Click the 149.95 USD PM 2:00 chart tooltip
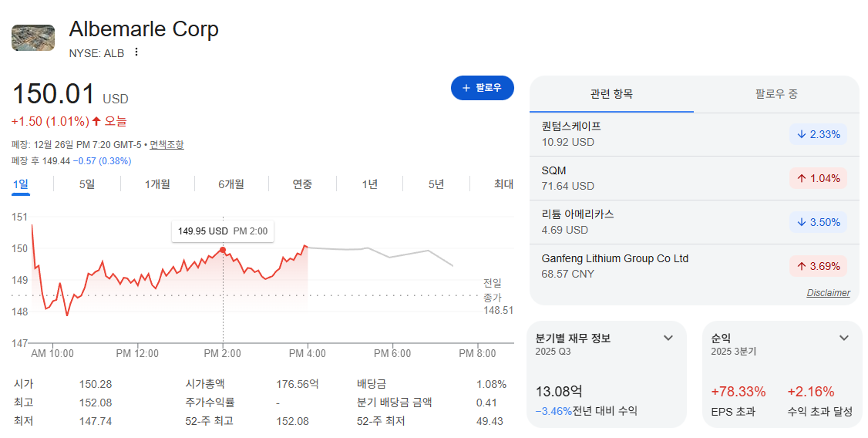 pos(223,231)
